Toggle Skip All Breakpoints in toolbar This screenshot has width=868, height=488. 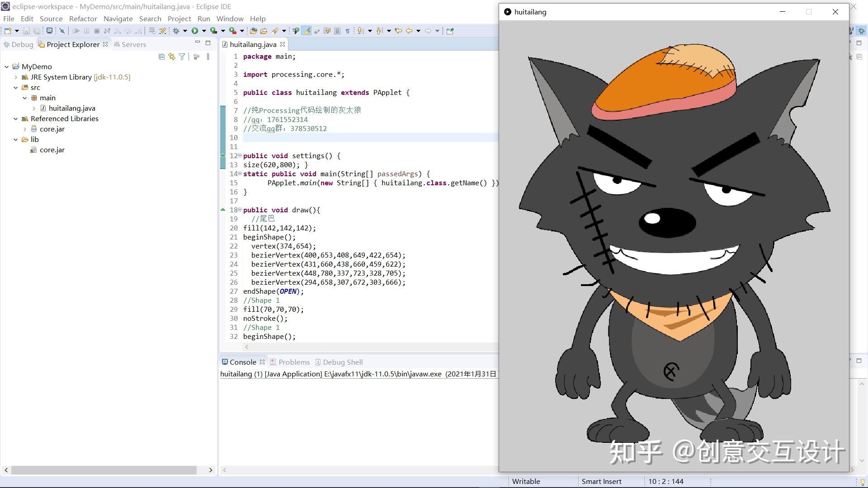click(x=62, y=31)
